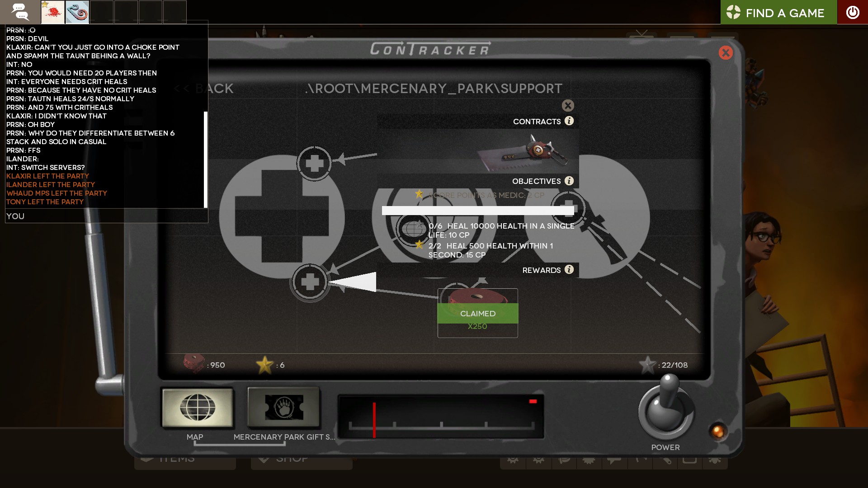The image size is (868, 488).
Task: Click the lower-left medic cross contract node
Action: pos(310,282)
